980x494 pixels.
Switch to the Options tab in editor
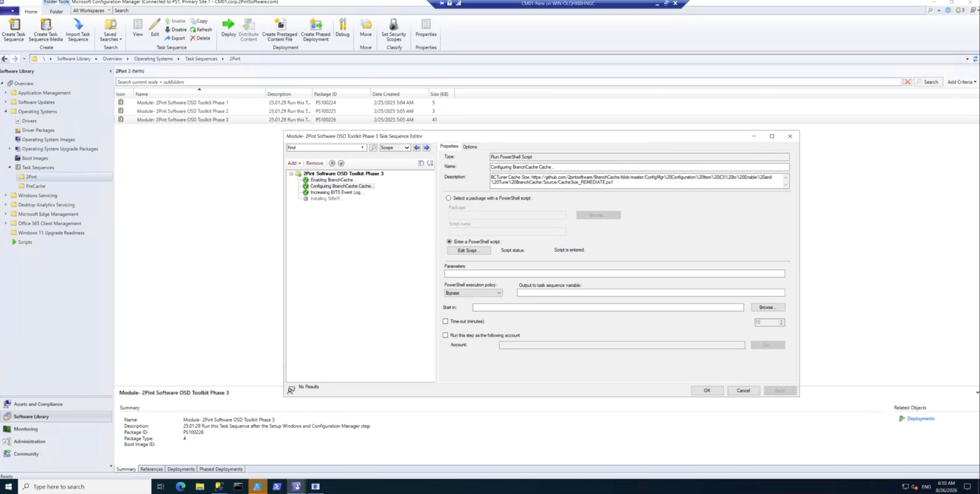[x=470, y=146]
